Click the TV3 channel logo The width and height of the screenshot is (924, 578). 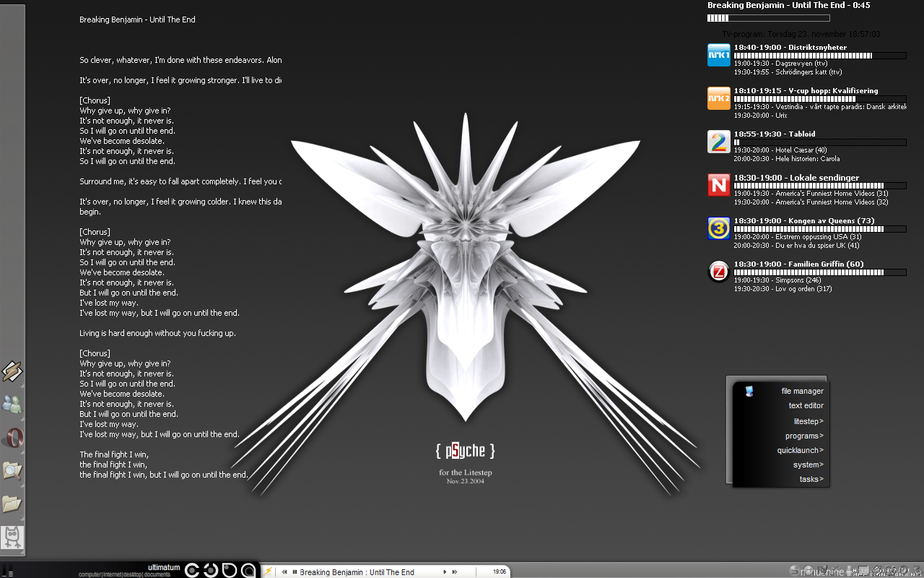[x=719, y=228]
